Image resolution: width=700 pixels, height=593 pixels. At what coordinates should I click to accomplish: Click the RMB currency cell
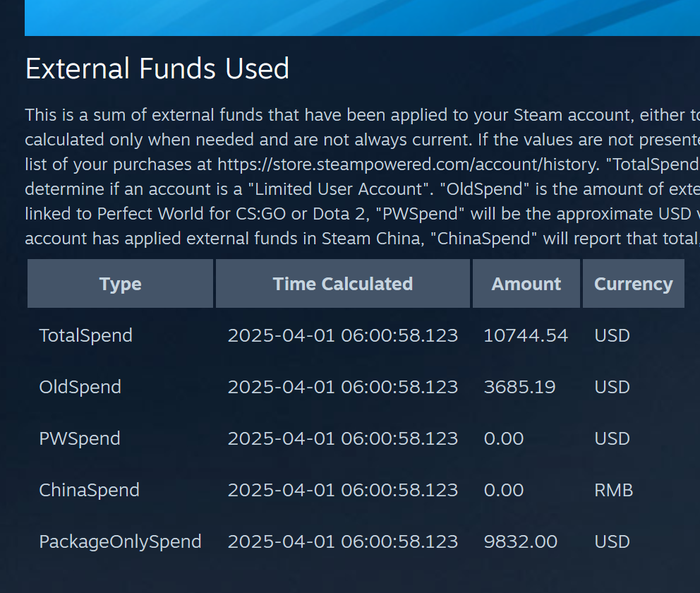coord(613,490)
